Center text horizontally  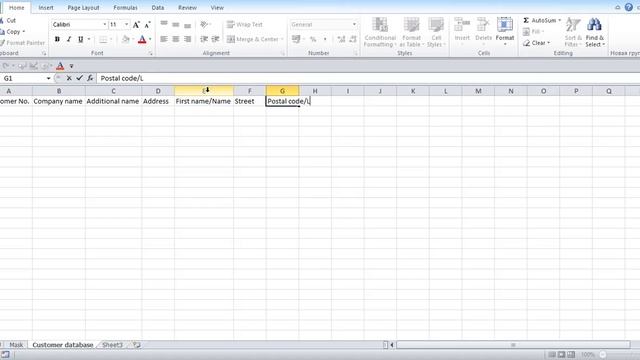point(176,39)
